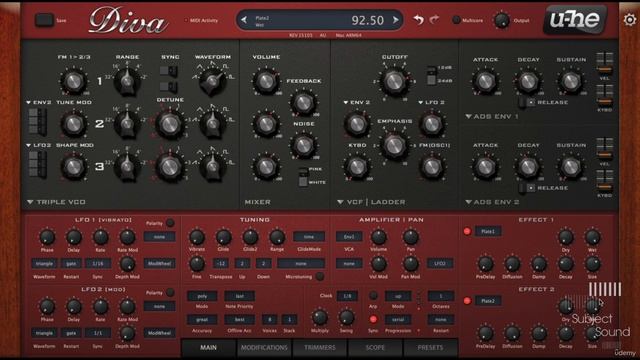Image resolution: width=640 pixels, height=360 pixels.
Task: Undo the last change
Action: (418, 20)
